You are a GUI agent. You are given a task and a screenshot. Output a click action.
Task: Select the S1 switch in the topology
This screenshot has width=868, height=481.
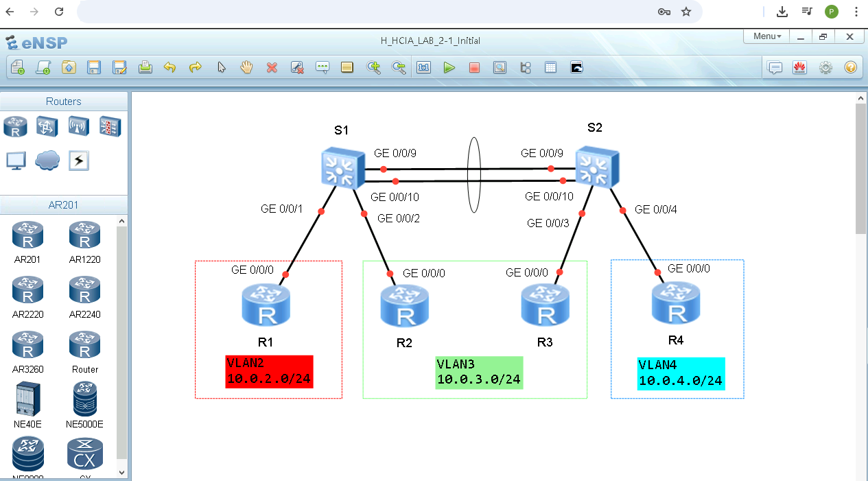point(342,167)
